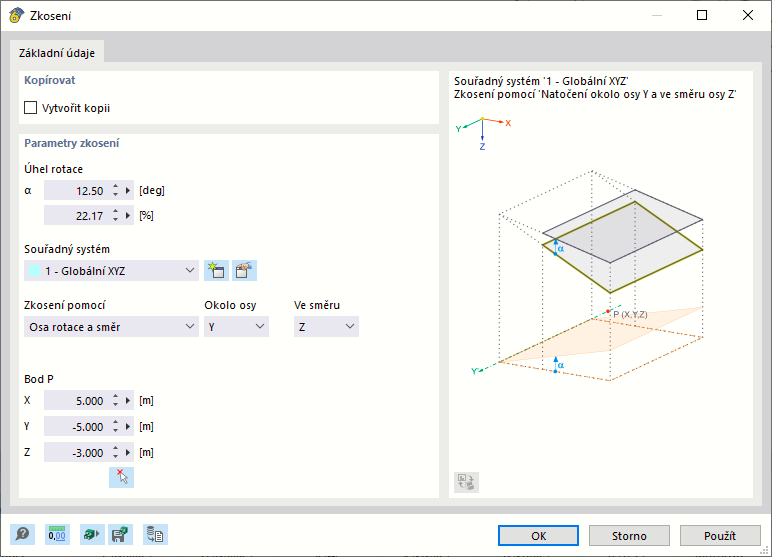Open arrow menu beside Bod P Y value
772x557 pixels.
pyautogui.click(x=128, y=426)
